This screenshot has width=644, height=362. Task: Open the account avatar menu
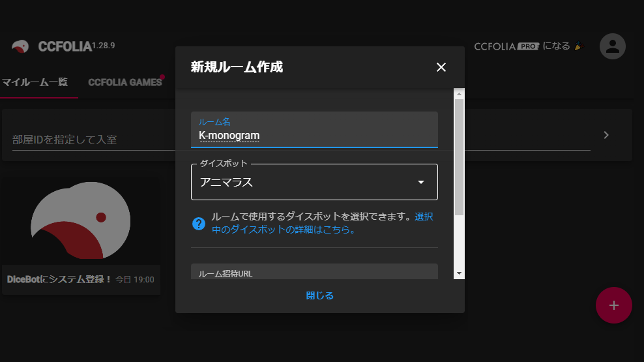612,46
